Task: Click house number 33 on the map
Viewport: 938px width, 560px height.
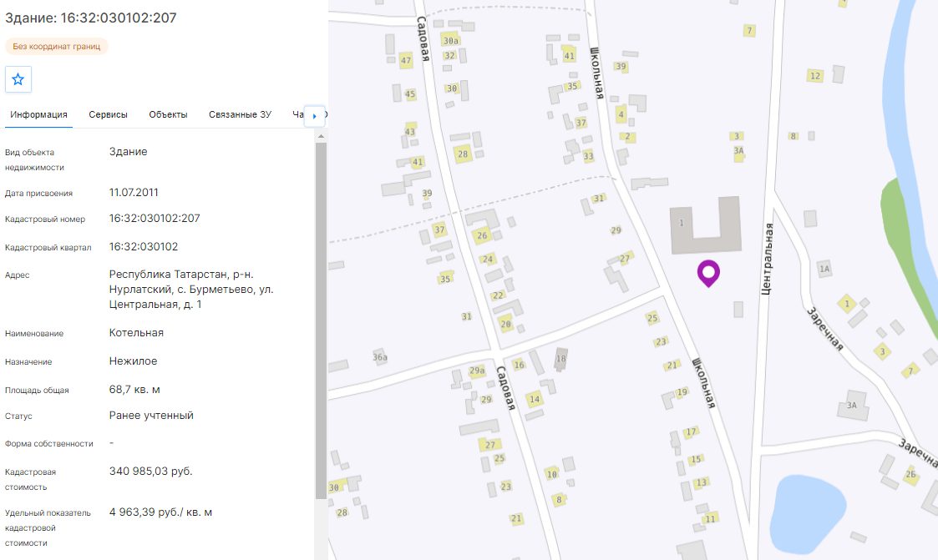Action: 588,157
